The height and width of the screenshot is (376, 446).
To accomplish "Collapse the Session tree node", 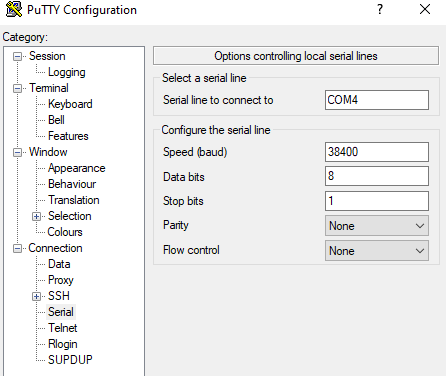I will pos(17,56).
